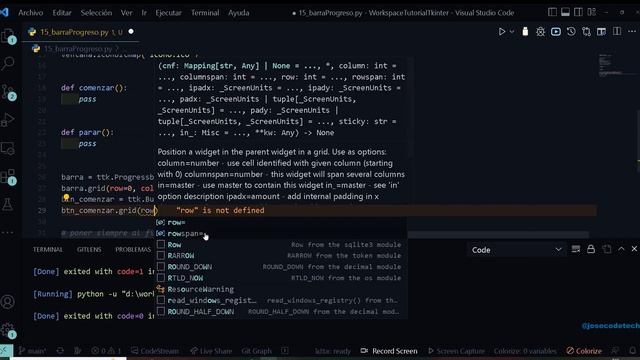Viewport: 640px width, 360px height.
Task: Click the lightbulb quick fix on line 28
Action: tap(66, 198)
